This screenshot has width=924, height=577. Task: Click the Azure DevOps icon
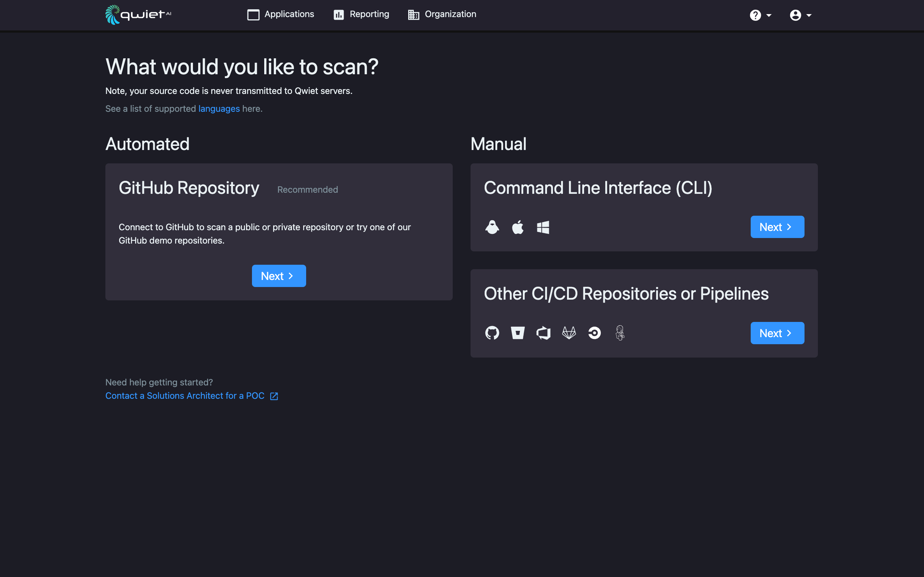point(543,333)
